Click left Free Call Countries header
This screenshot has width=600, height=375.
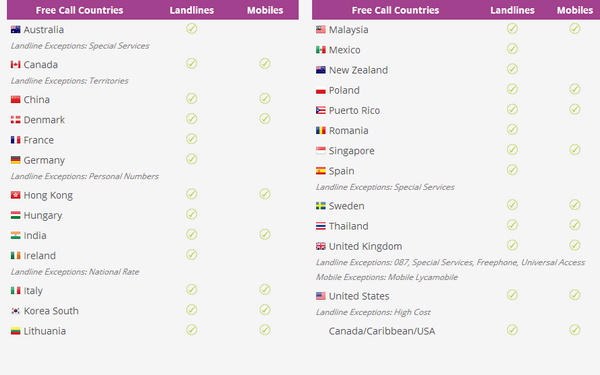[80, 10]
